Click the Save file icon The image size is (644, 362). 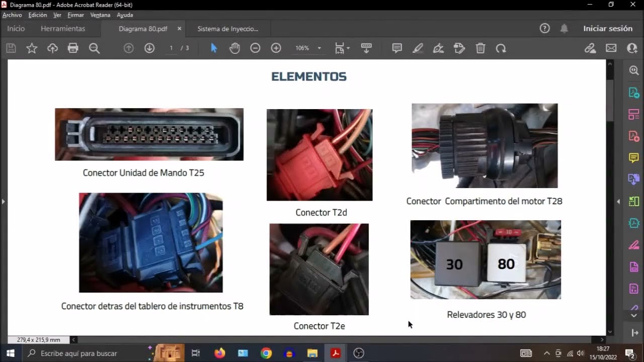click(x=11, y=48)
